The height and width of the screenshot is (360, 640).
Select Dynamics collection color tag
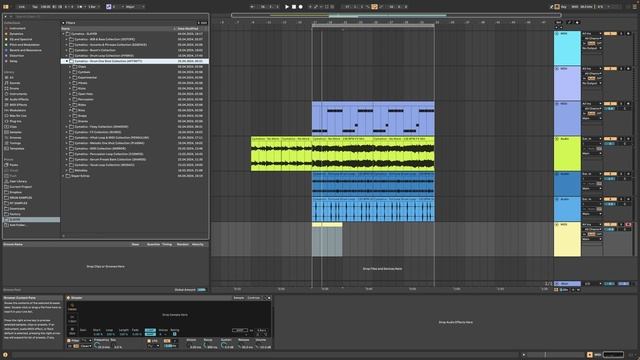click(16, 34)
